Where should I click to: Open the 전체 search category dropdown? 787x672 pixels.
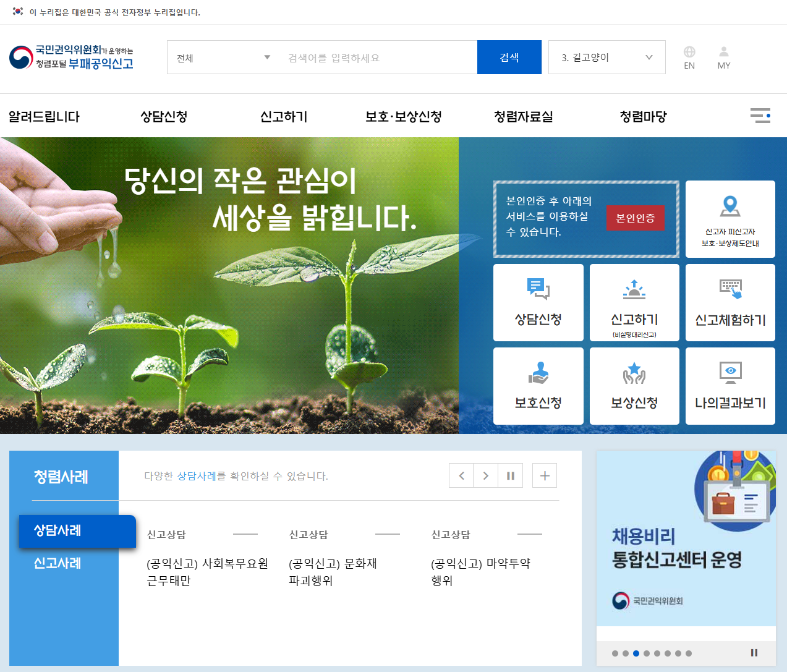click(x=221, y=57)
